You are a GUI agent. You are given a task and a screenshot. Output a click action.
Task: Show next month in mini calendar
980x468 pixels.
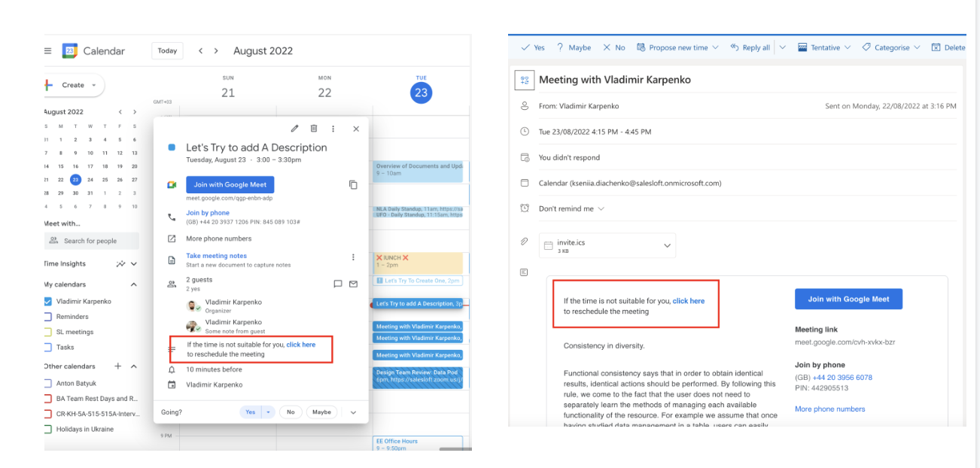[135, 112]
